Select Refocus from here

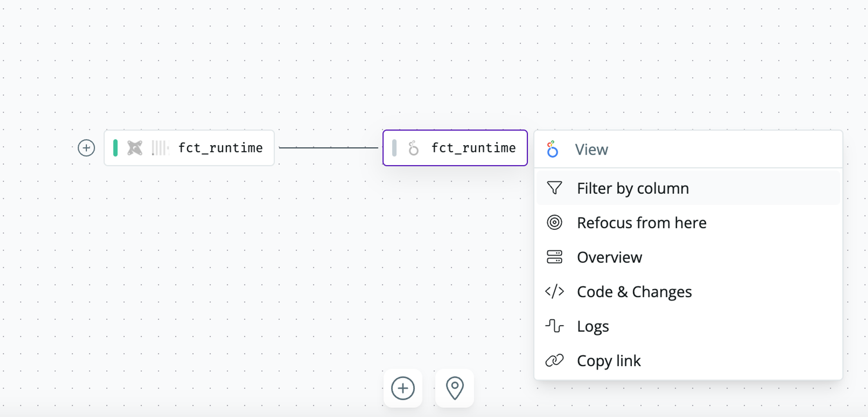(688, 223)
